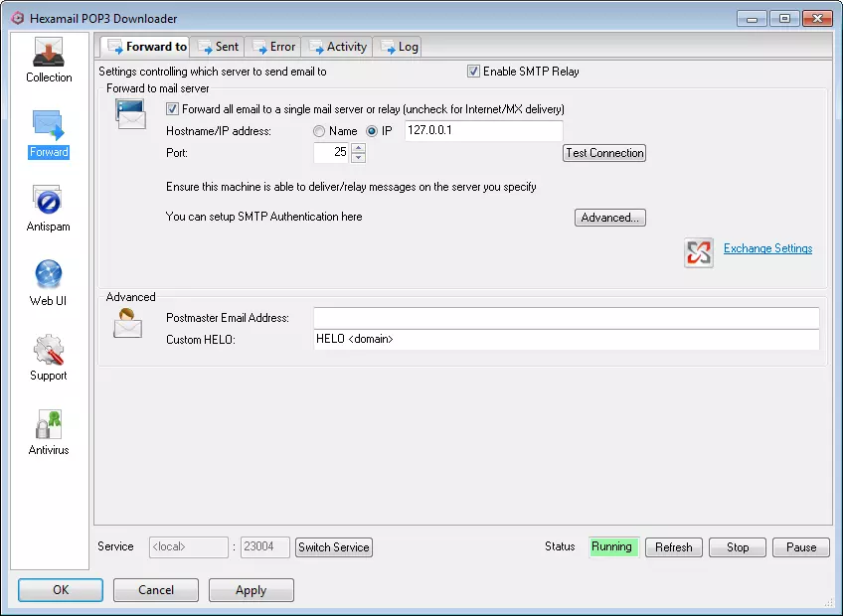The height and width of the screenshot is (616, 843).
Task: Click the Advanced... button for SMTP authentication
Action: click(610, 218)
